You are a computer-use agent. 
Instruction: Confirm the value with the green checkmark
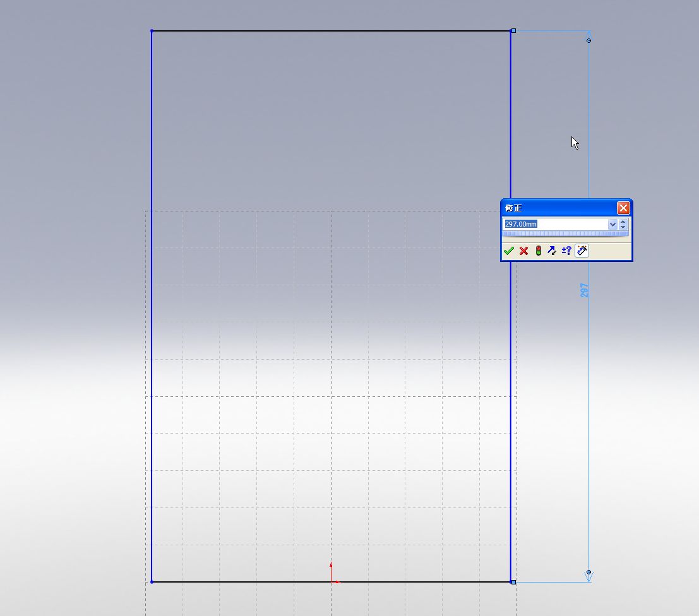509,251
